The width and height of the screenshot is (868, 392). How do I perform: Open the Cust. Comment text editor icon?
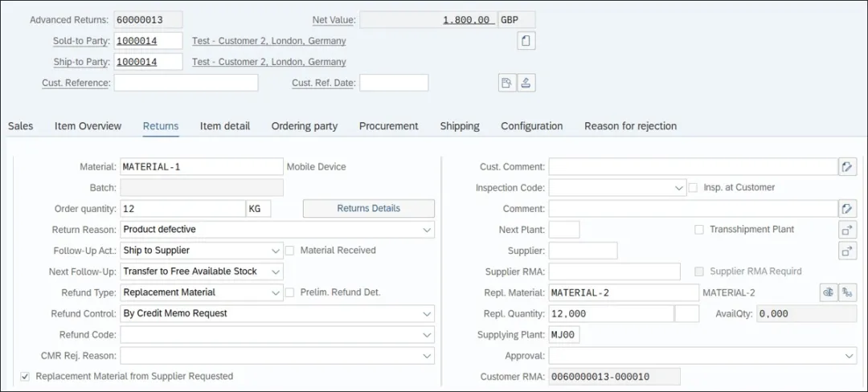[x=847, y=167]
